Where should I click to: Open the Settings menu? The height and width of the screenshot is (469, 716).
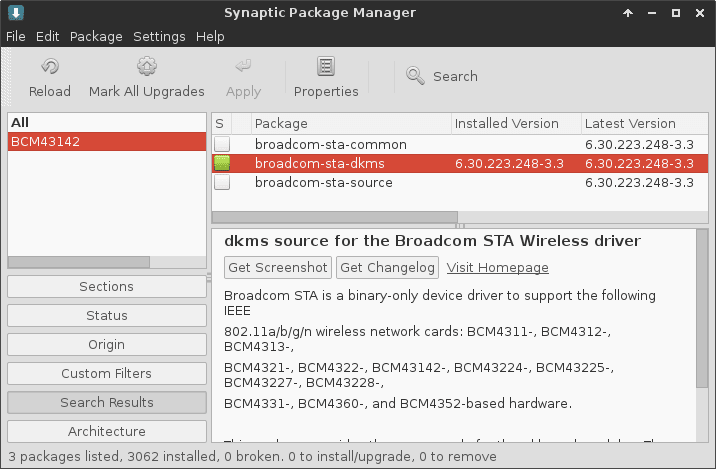tap(159, 36)
